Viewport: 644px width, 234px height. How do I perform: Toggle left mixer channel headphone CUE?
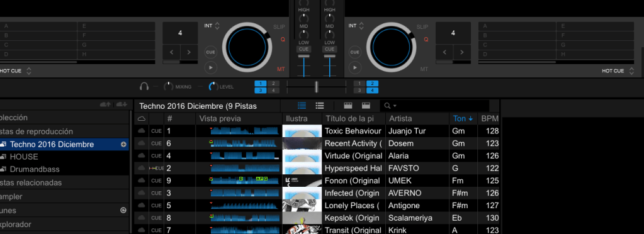(x=304, y=49)
